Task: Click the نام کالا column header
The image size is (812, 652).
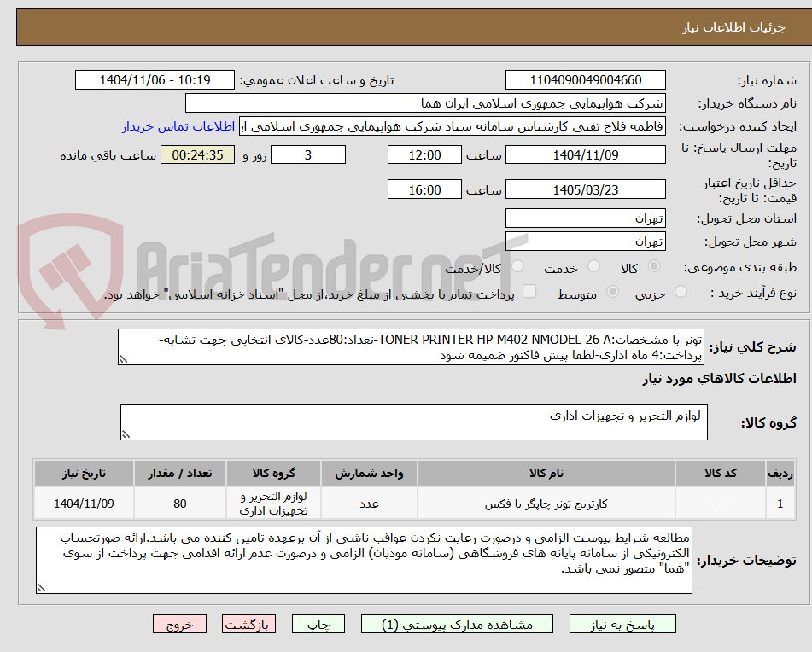Action: [x=546, y=474]
